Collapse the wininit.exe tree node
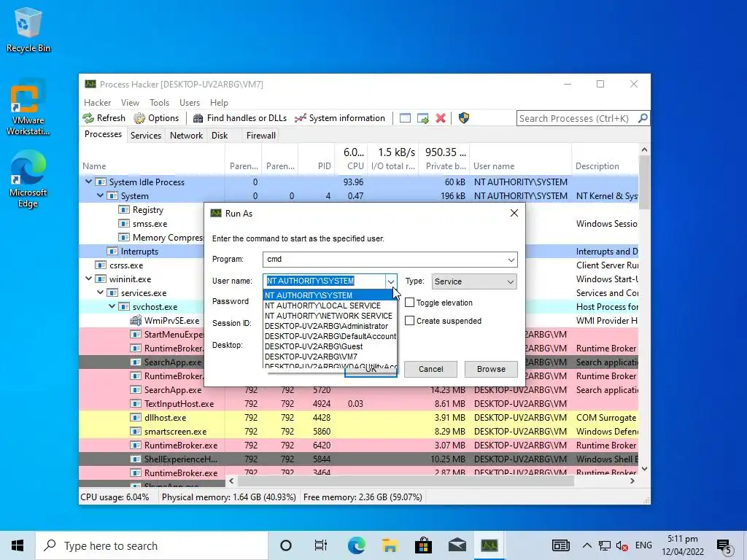747x560 pixels. coord(88,279)
